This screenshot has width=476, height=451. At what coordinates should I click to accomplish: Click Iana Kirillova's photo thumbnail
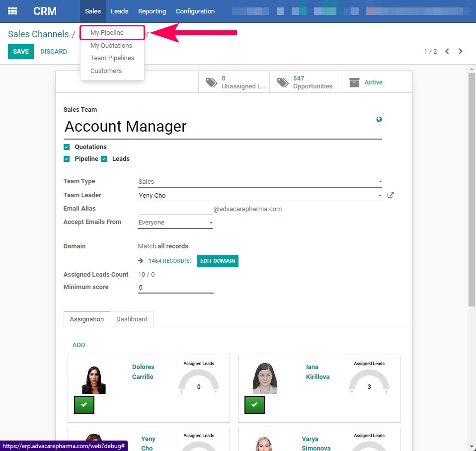265,378
